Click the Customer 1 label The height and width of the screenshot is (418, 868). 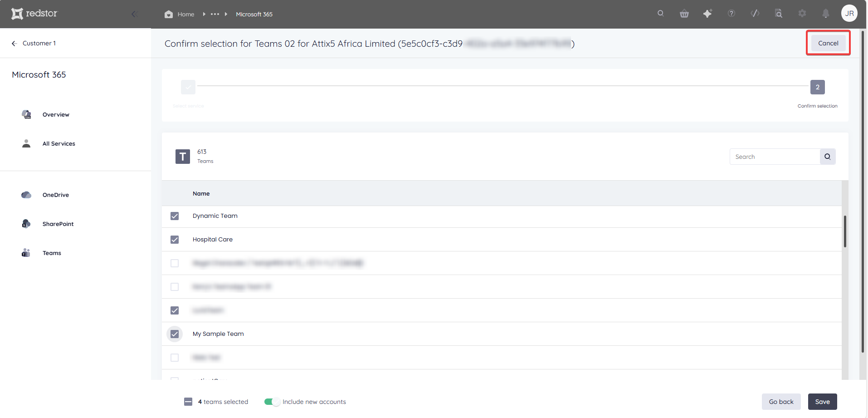[39, 43]
